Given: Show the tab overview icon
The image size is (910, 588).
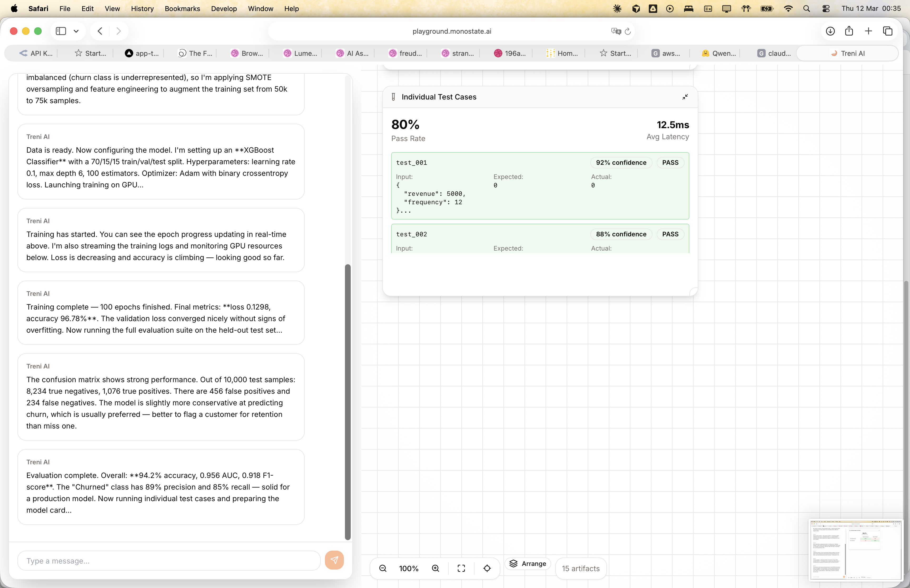Looking at the screenshot, I should tap(888, 31).
